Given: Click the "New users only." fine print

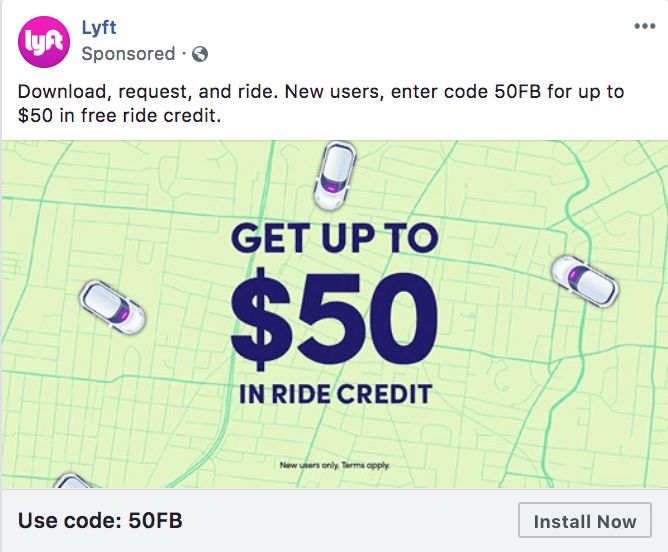Looking at the screenshot, I should [x=310, y=465].
